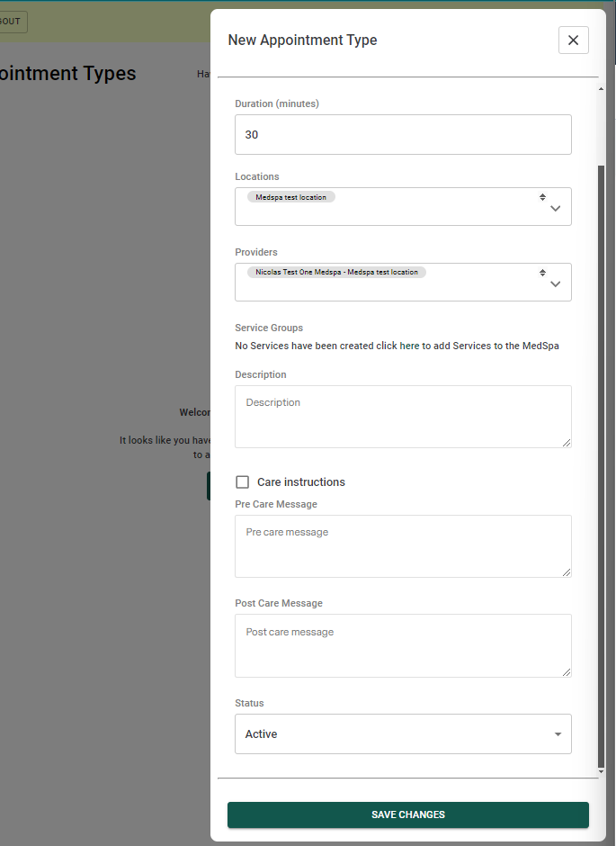Select the Medspa test location chip
This screenshot has width=616, height=846.
pyautogui.click(x=291, y=197)
